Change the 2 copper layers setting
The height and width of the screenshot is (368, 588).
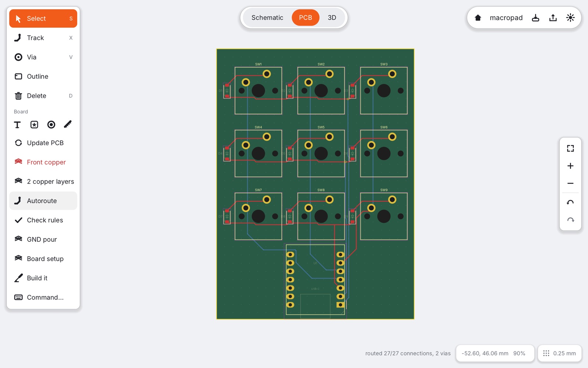pos(43,181)
